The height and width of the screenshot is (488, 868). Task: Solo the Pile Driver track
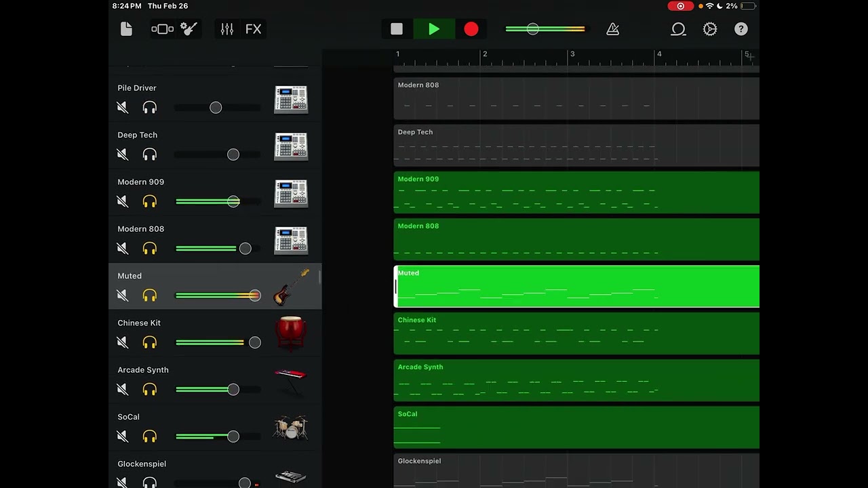pos(150,108)
